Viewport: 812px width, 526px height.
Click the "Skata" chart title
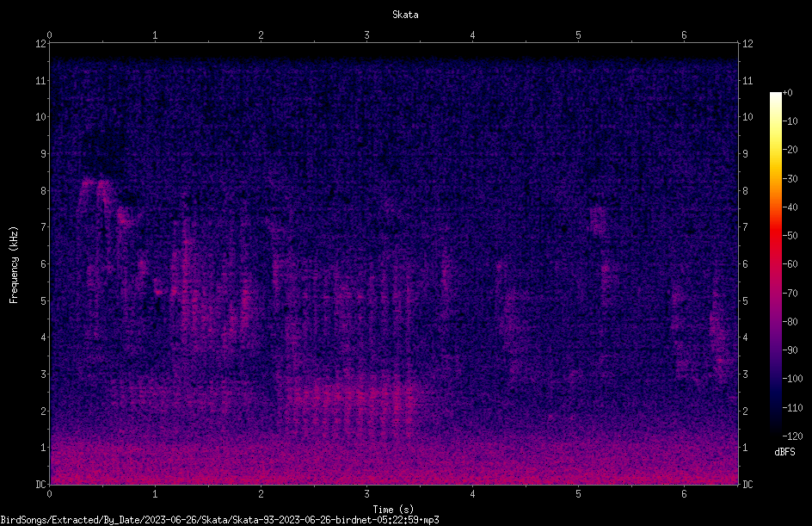coord(405,15)
